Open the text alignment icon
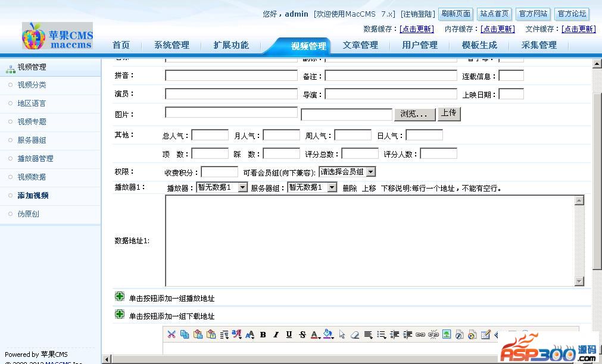 click(x=368, y=335)
